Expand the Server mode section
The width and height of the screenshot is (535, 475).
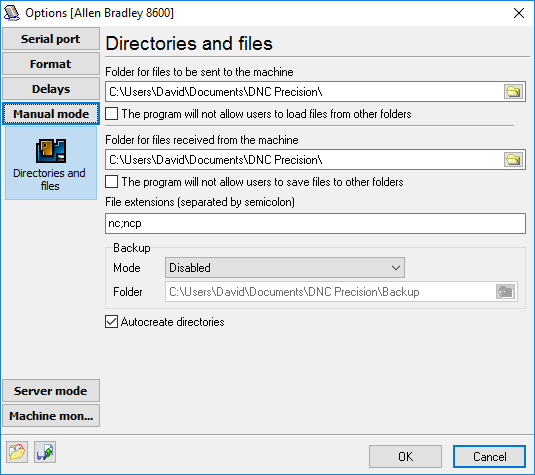[51, 391]
